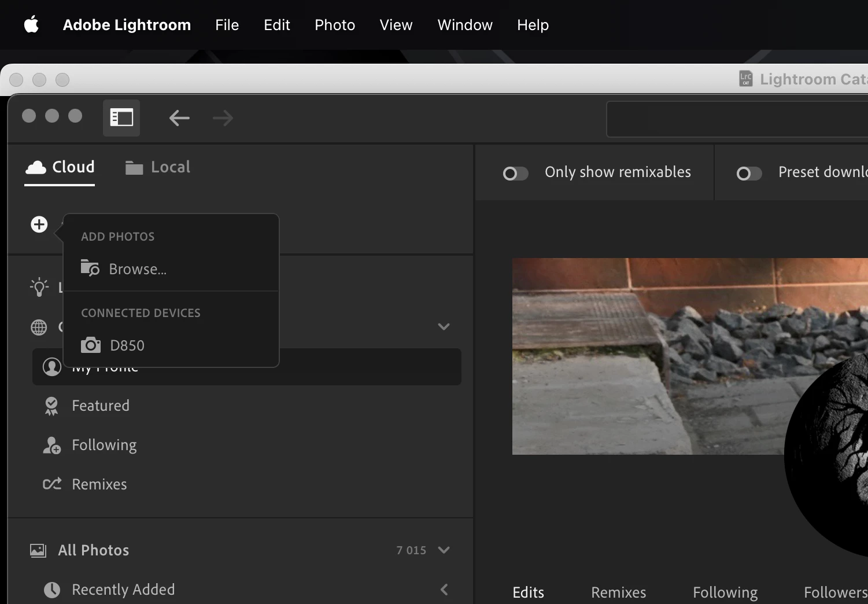Open the Following section in sidebar
This screenshot has width=868, height=604.
click(247, 445)
